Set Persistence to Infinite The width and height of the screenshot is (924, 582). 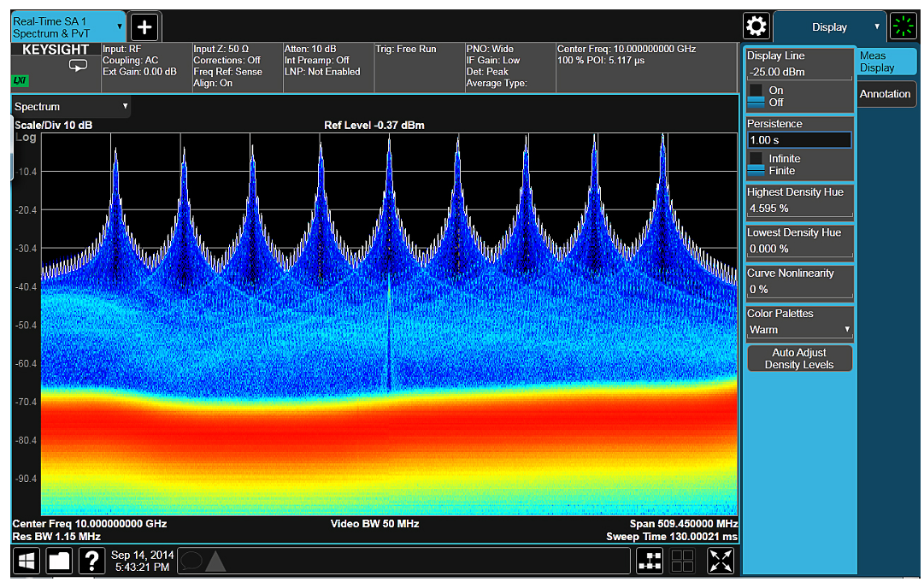[x=774, y=158]
